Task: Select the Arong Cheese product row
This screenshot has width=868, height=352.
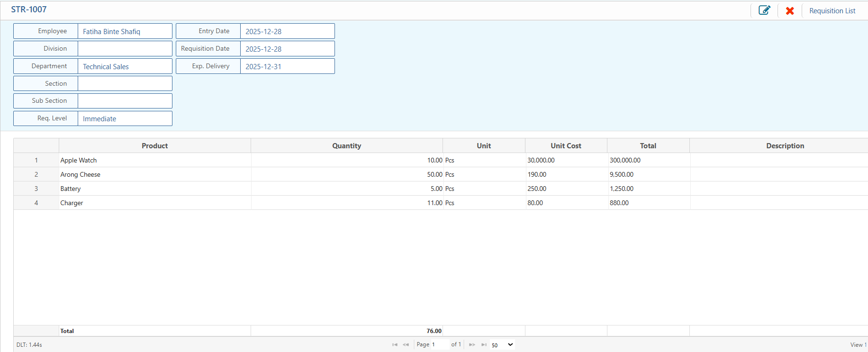Action: pos(81,174)
